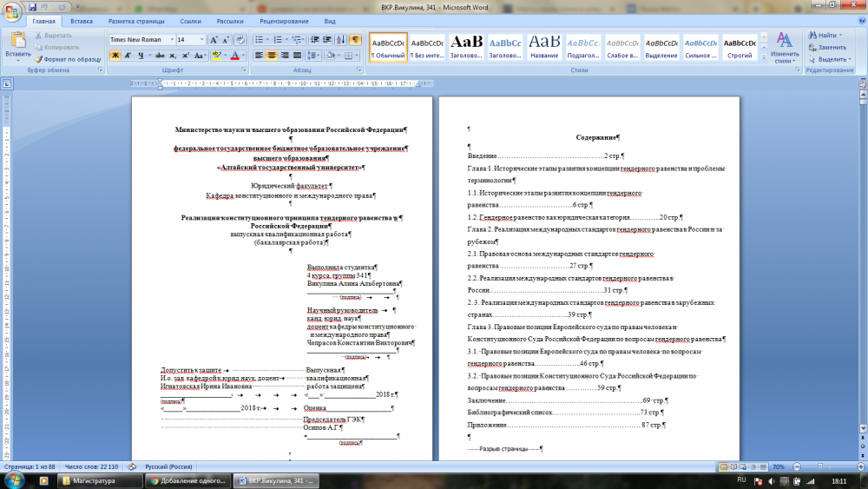Toggle italic formatting
Image resolution: width=868 pixels, height=489 pixels.
[128, 56]
